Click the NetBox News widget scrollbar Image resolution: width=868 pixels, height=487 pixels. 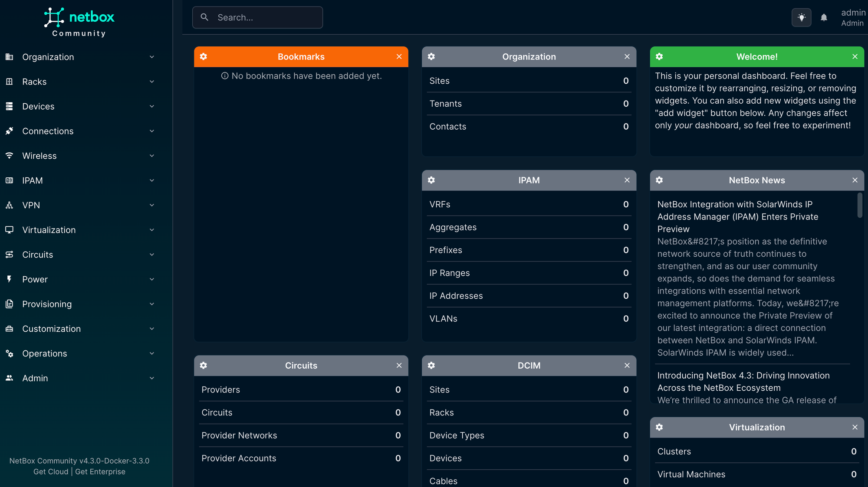(x=860, y=205)
